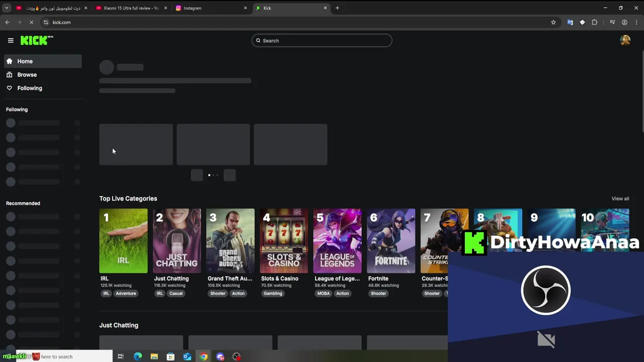Open Discord from the taskbar

tap(220, 356)
